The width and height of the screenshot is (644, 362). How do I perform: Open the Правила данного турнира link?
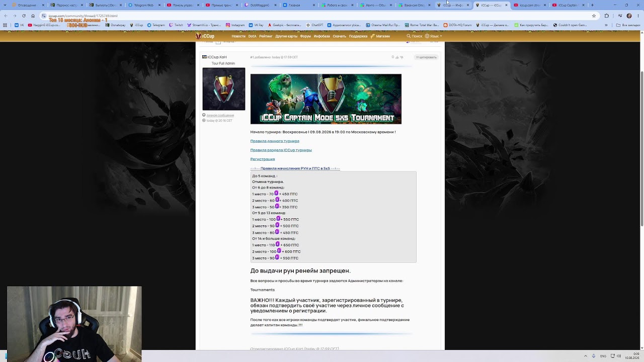pyautogui.click(x=275, y=141)
